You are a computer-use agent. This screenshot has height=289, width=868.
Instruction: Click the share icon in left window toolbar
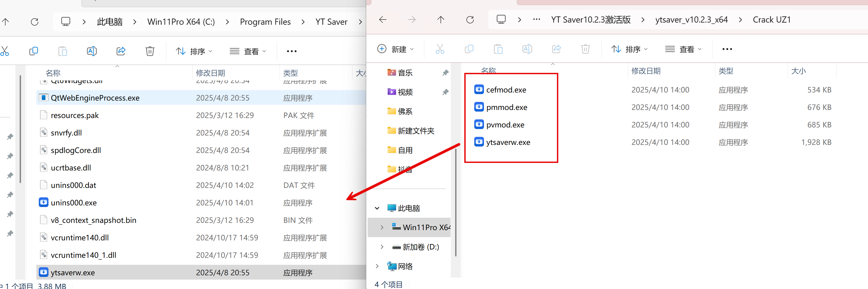click(121, 51)
